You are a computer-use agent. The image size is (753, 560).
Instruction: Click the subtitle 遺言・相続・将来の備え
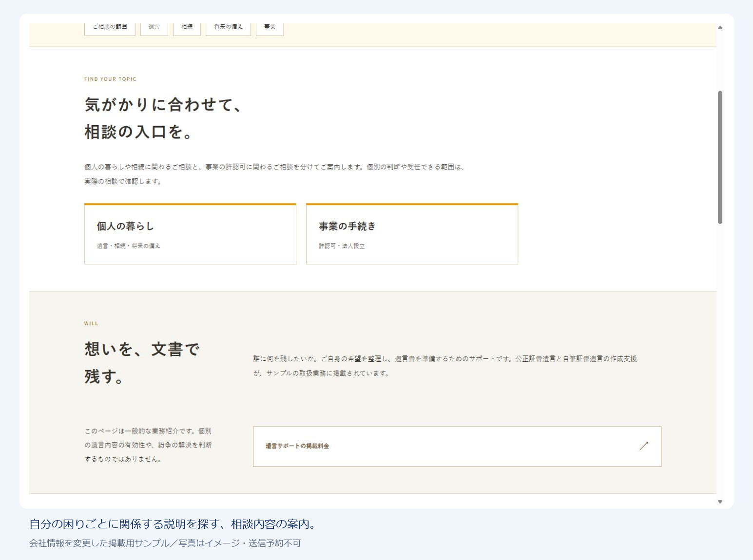[x=128, y=246]
